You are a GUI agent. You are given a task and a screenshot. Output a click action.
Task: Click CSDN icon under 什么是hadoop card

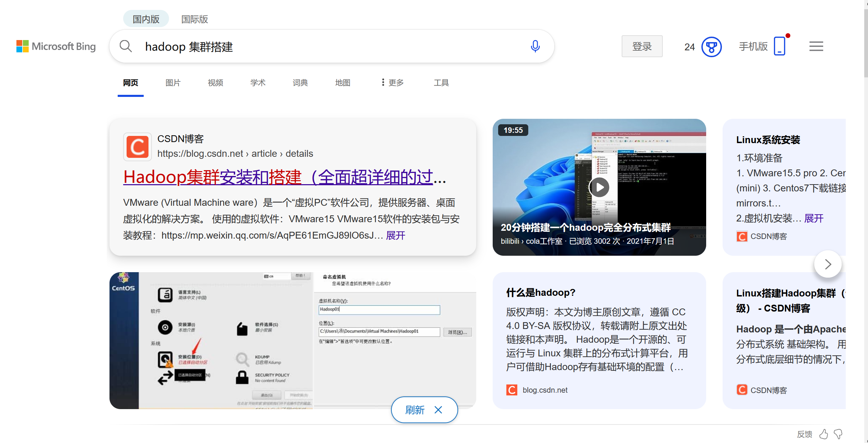511,390
